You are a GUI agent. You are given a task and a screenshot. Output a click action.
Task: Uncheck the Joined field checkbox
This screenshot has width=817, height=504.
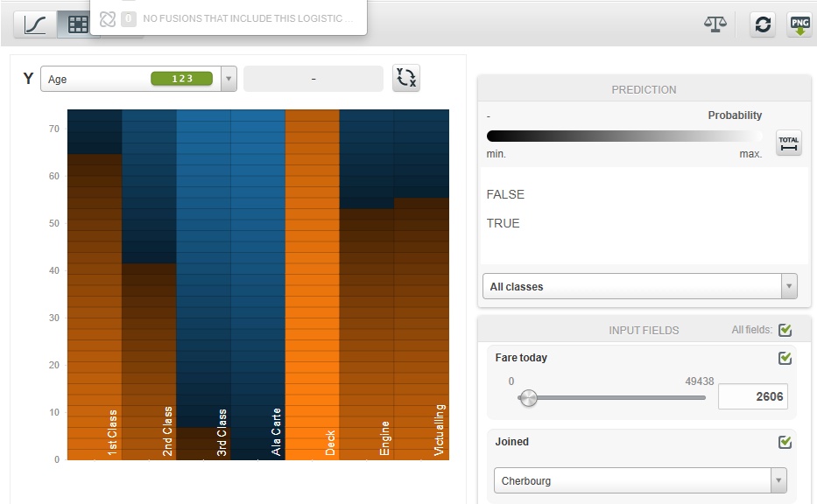pos(785,442)
